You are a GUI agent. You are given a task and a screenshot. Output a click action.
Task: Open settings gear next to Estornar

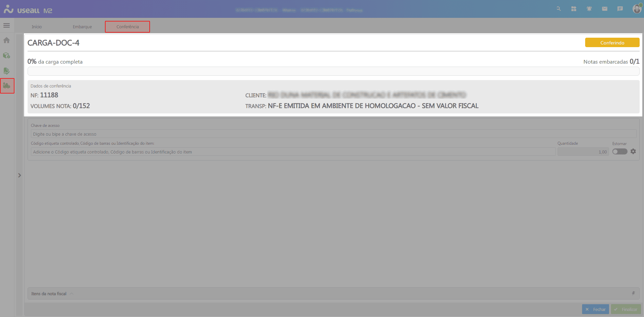click(633, 151)
